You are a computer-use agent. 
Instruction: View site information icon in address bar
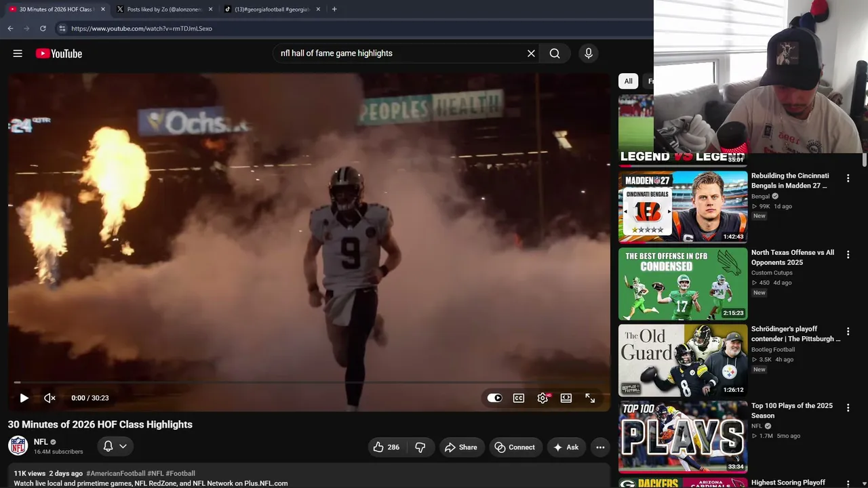62,28
